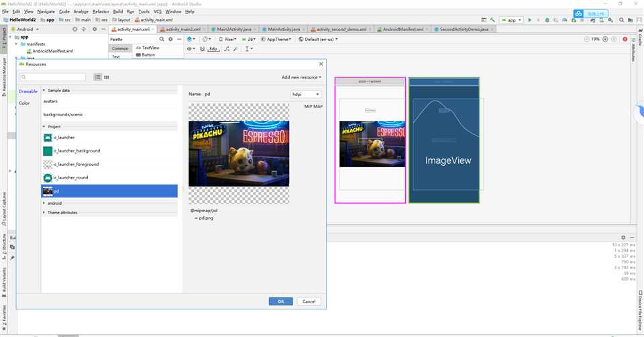Open orientation dropdown in design toolbar
Image resolution: width=644 pixels, height=337 pixels.
(206, 39)
